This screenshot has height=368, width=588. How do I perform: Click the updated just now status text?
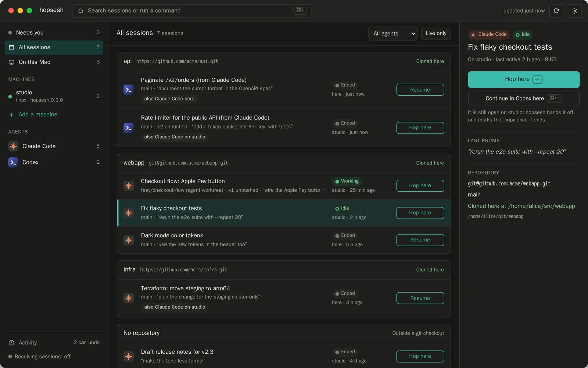[x=524, y=11]
